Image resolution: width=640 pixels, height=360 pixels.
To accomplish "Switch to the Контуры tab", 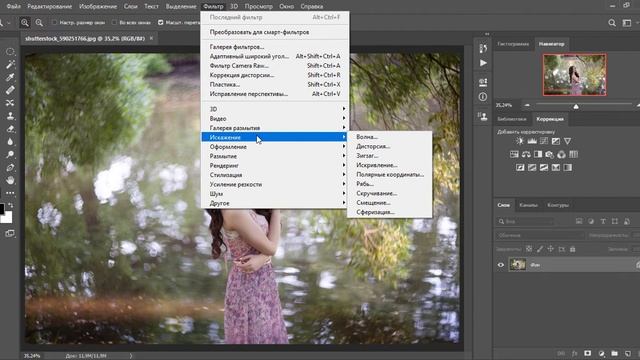I will [x=558, y=205].
